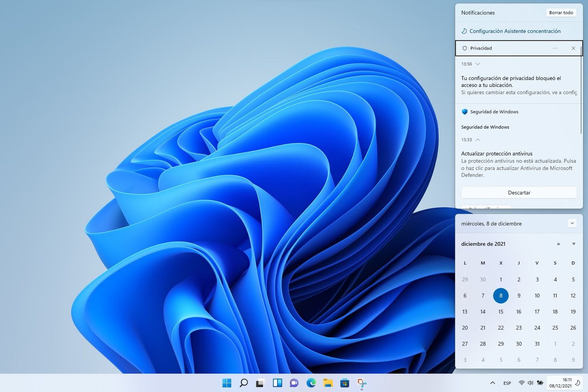This screenshot has width=588, height=392.
Task: Open the Widgets panel icon
Action: coord(277,383)
